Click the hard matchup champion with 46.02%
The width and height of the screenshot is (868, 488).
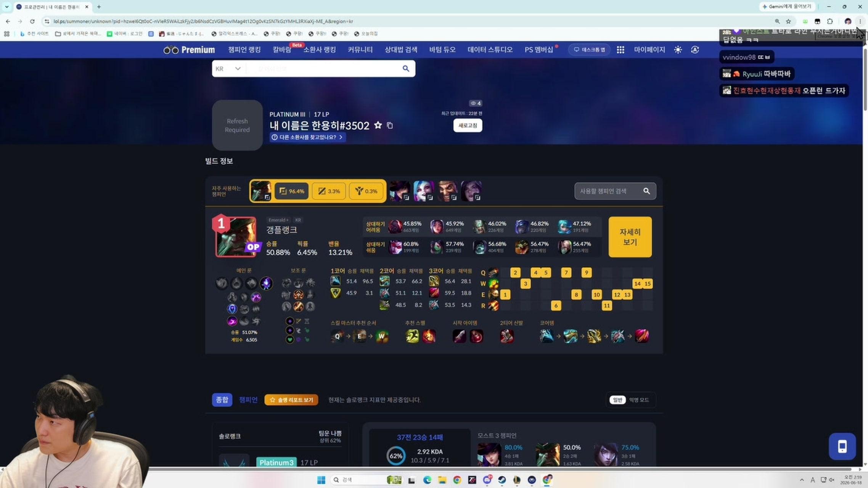[479, 226]
